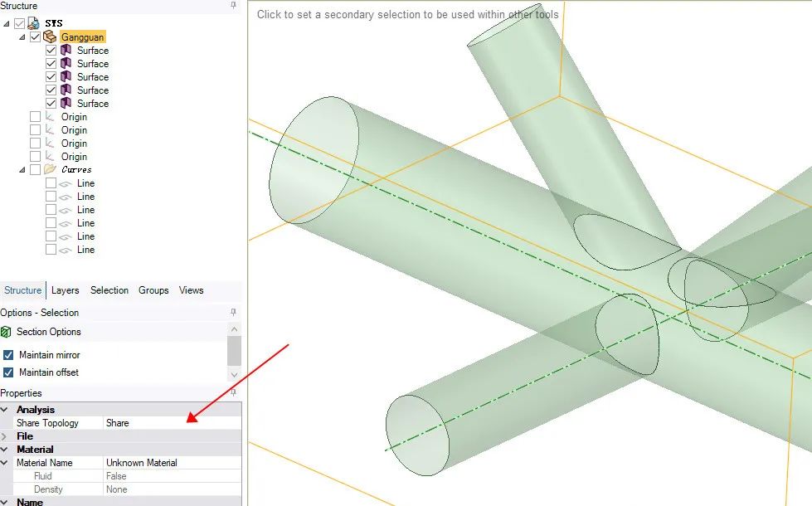The width and height of the screenshot is (812, 506).
Task: Check the first Line checkbox
Action: click(x=51, y=182)
